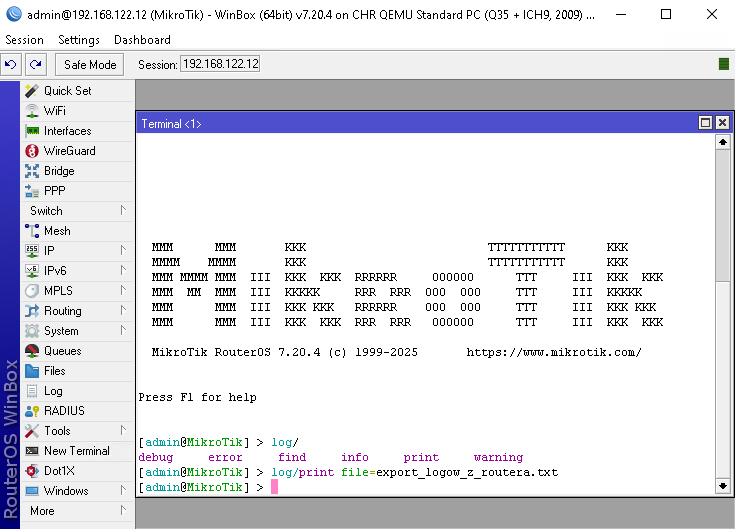Select the More menu label
735x529 pixels.
click(42, 511)
